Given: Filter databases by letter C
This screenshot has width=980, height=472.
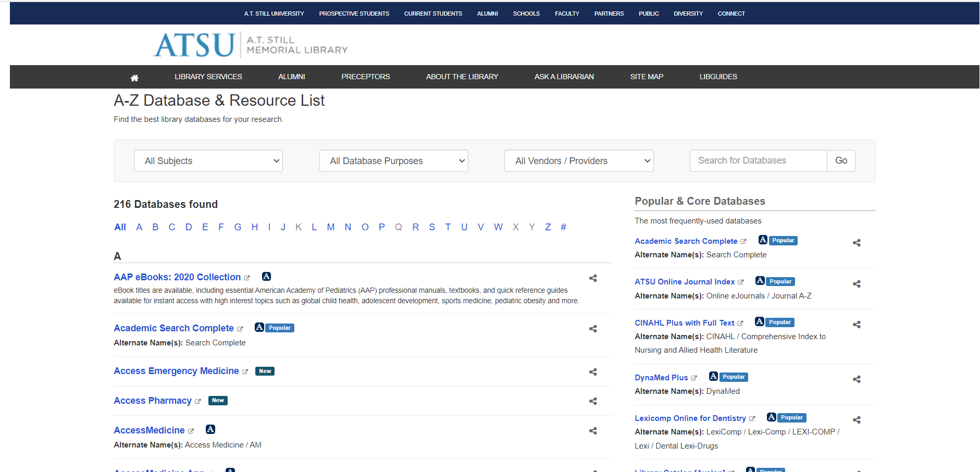Looking at the screenshot, I should [x=172, y=227].
